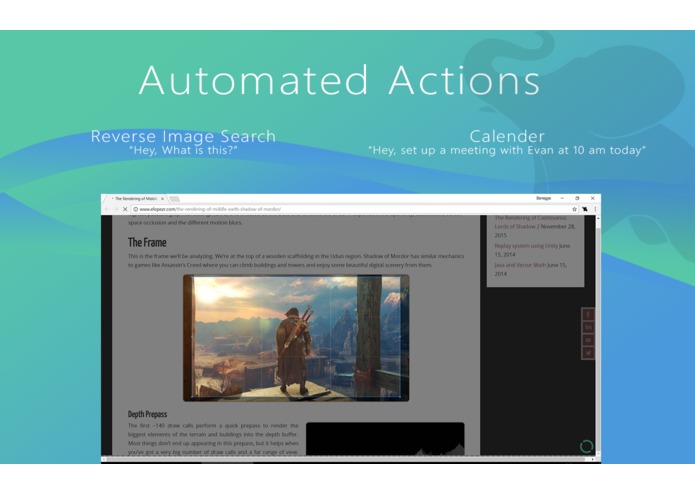
Task: Click the site info icon in the address bar
Action: point(135,209)
